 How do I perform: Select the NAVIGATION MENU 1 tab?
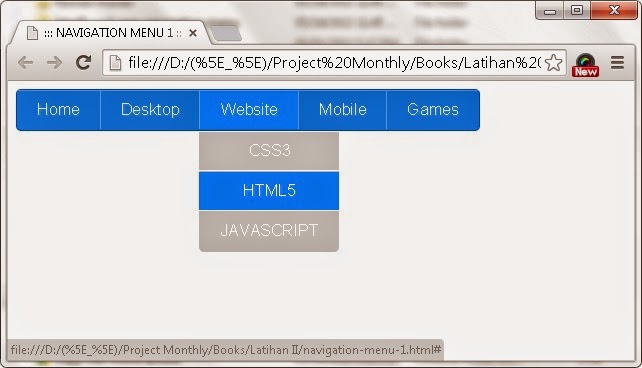coord(111,33)
